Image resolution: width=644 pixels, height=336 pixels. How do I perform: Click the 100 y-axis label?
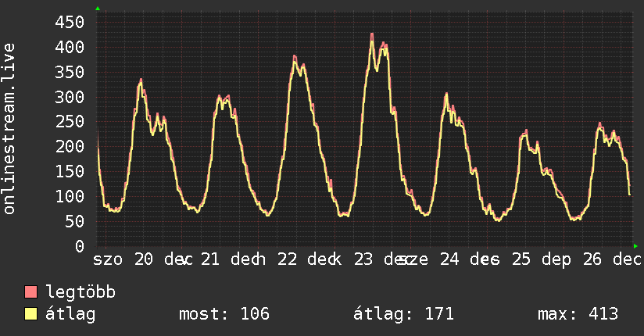coord(70,196)
